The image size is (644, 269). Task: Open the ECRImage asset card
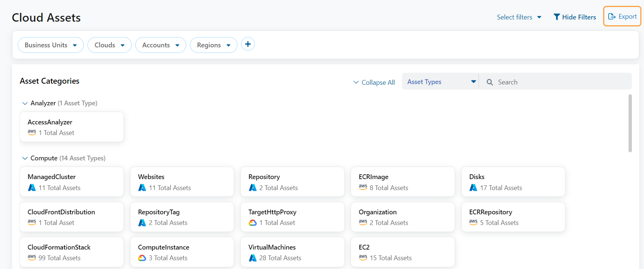[x=403, y=182]
